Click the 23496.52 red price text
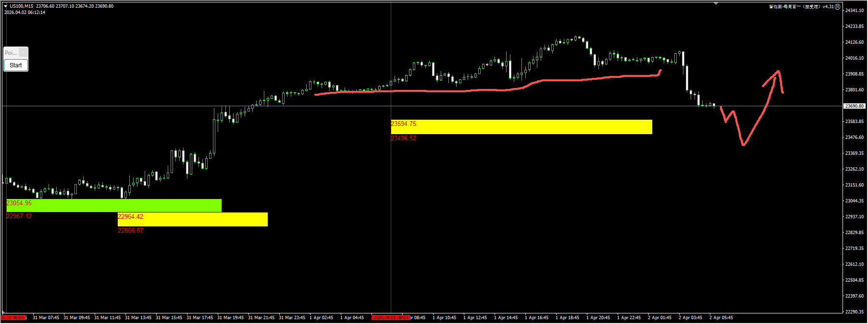The width and height of the screenshot is (868, 324). (x=404, y=138)
